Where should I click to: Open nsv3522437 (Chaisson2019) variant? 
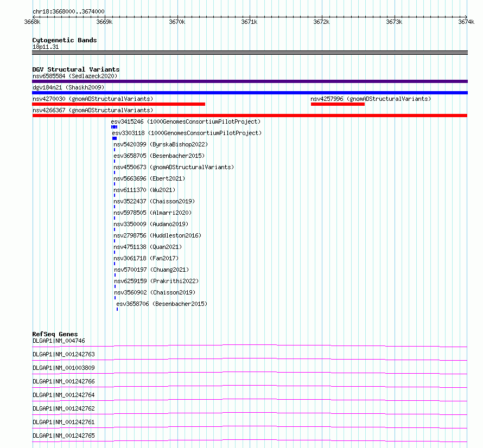point(154,201)
